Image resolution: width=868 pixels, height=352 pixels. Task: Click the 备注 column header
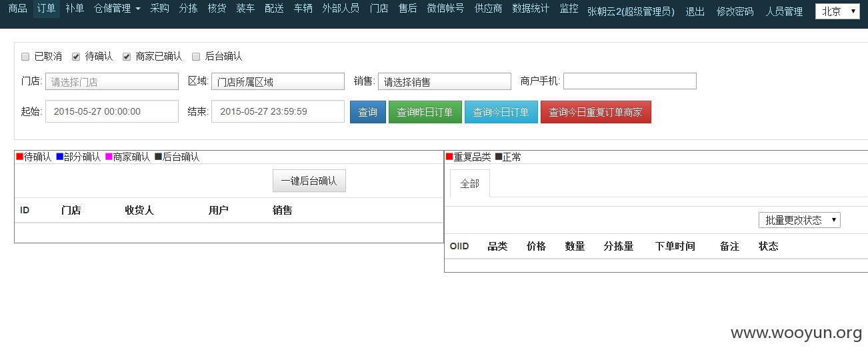click(729, 246)
